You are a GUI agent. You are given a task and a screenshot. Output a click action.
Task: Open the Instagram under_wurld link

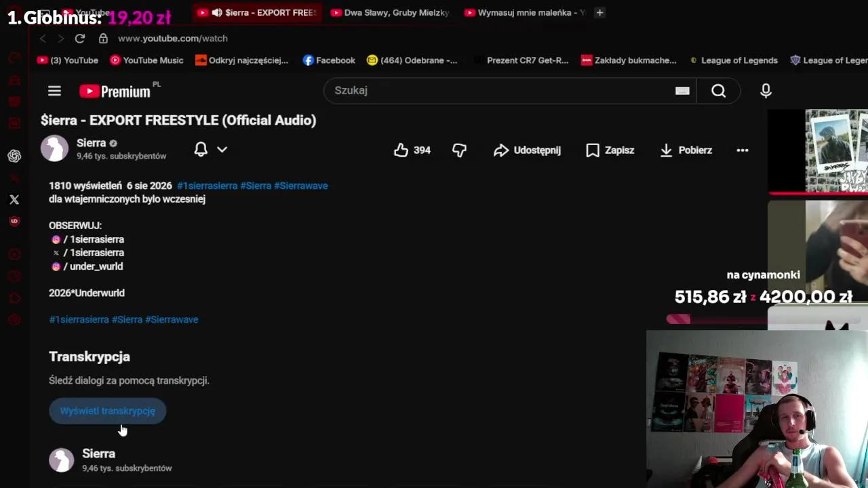87,266
